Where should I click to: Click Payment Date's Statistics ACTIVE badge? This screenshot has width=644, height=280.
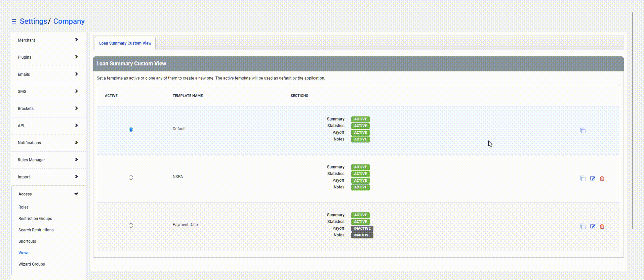[x=360, y=222]
